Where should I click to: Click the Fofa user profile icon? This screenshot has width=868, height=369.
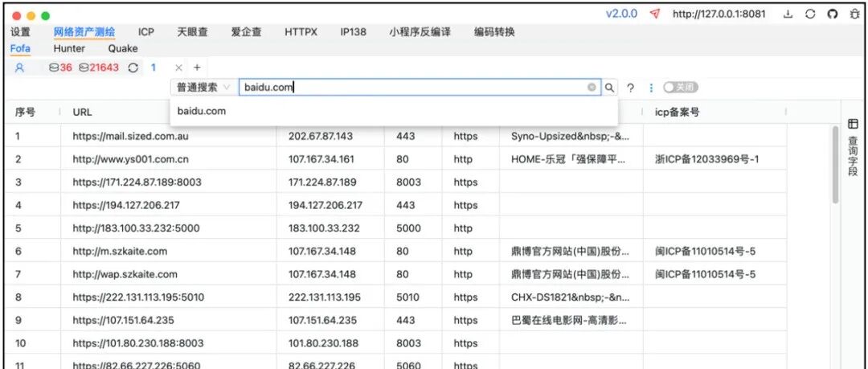19,68
